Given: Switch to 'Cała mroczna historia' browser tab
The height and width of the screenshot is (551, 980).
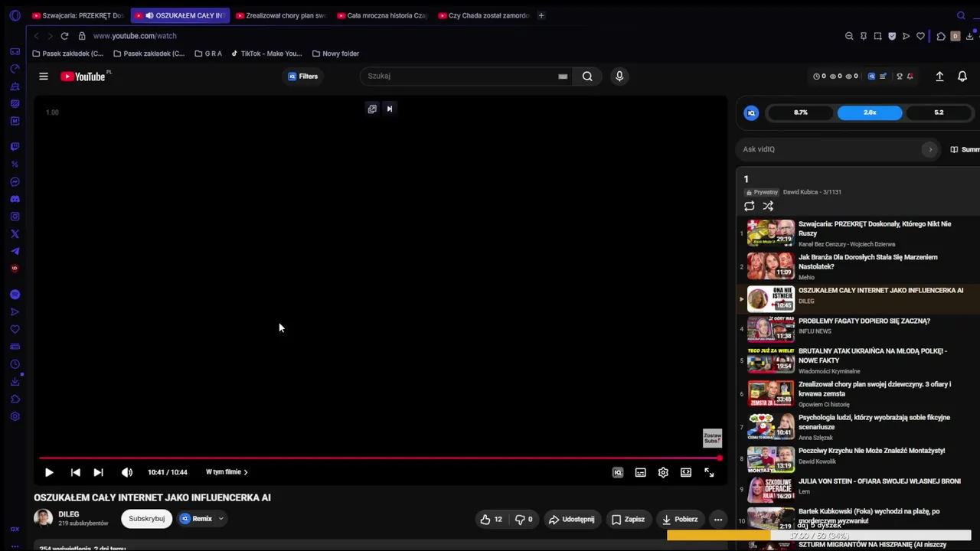Looking at the screenshot, I should 382,15.
